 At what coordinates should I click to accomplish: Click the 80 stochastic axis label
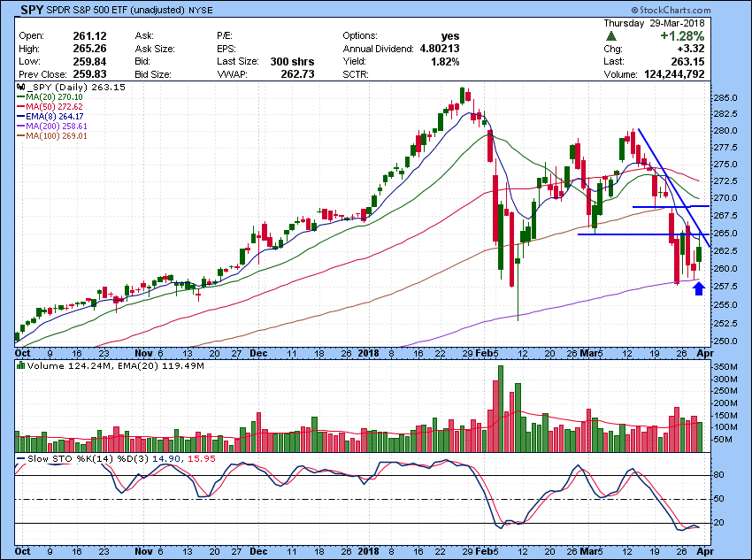coord(718,475)
